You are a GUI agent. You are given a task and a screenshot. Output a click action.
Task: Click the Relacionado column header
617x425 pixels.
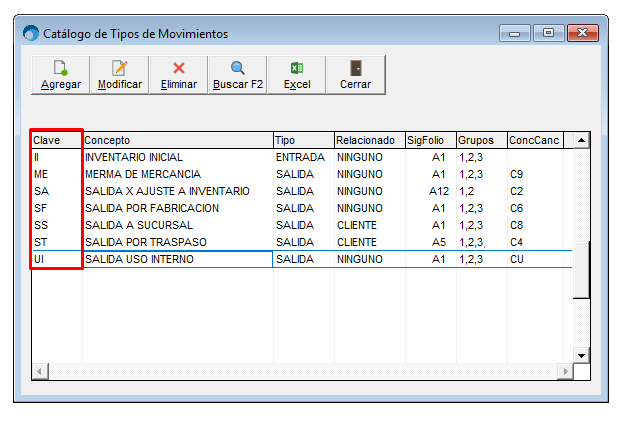(370, 140)
